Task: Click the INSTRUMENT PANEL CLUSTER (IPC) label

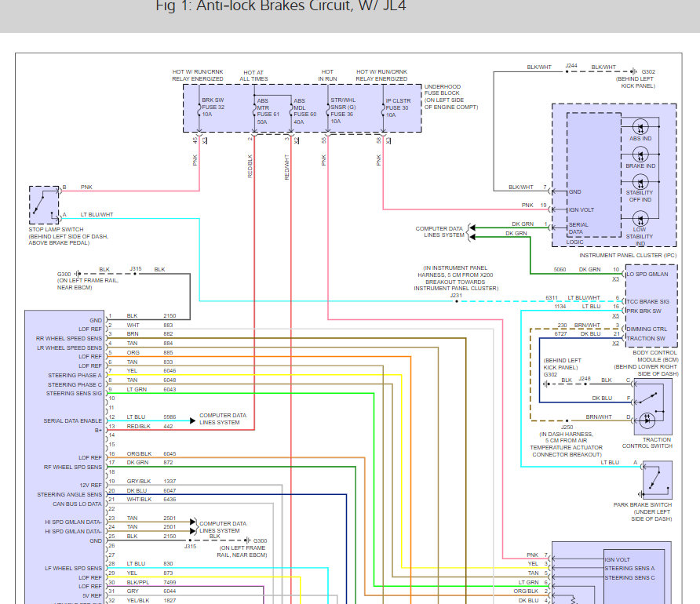Action: 628,255
